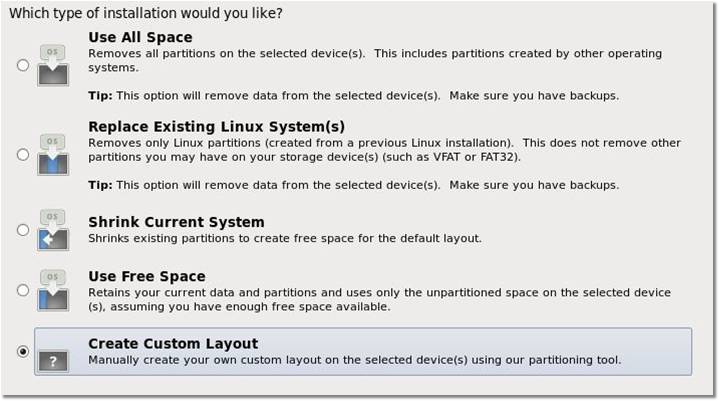Screen dimensions: 719x401
Task: Click the Replace Existing Linux System(s) icon
Action: coord(55,154)
